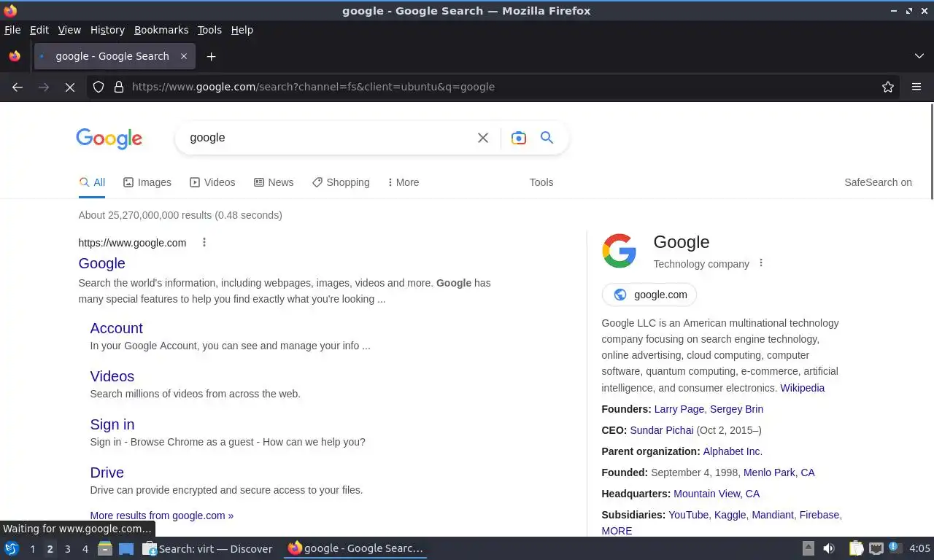Viewport: 934px width, 560px height.
Task: Click the Google G logo thumbnail
Action: tap(619, 251)
